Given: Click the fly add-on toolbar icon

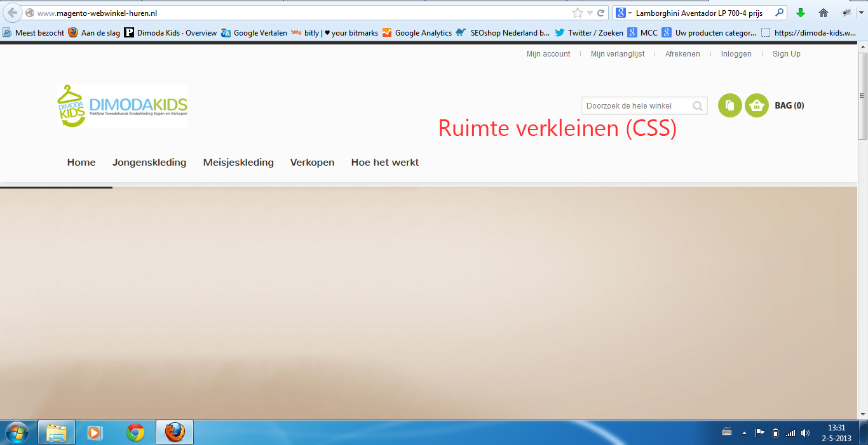Looking at the screenshot, I should (846, 13).
